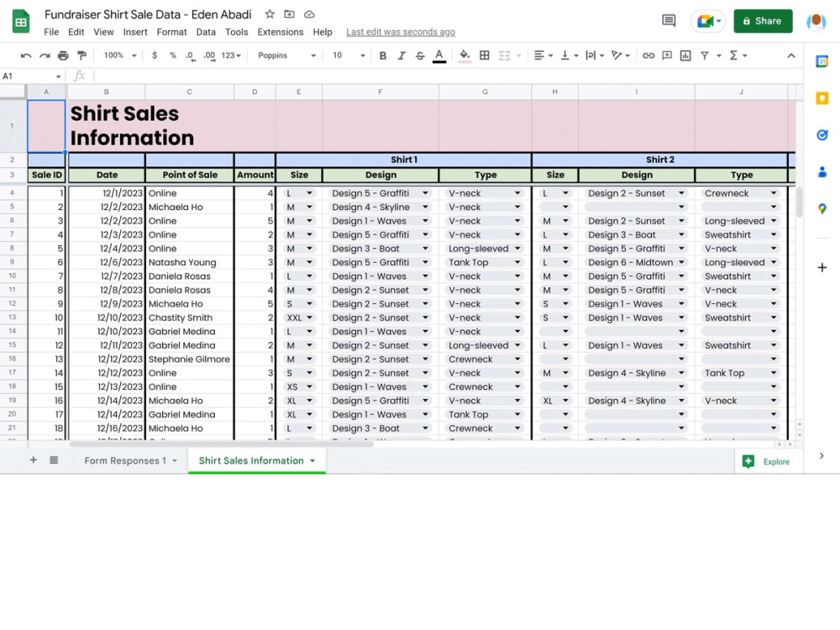Click the Sheets home logo
The width and height of the screenshot is (840, 630).
point(21,22)
